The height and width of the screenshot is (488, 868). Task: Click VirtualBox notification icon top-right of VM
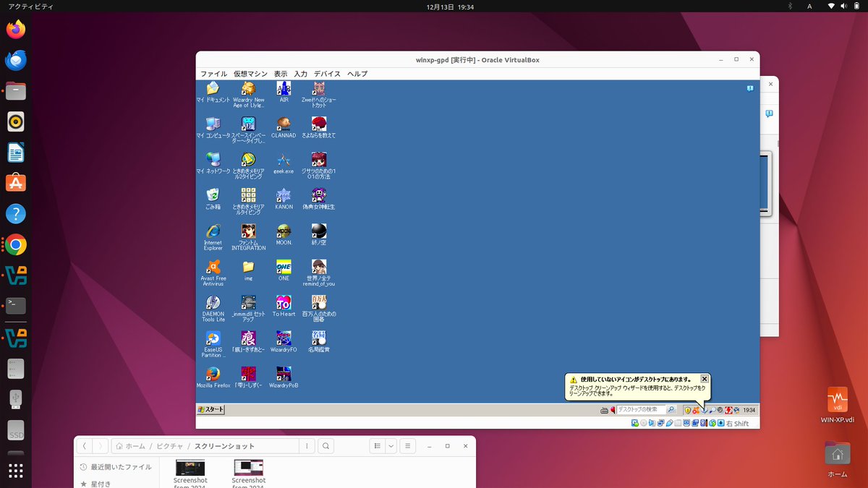point(750,88)
